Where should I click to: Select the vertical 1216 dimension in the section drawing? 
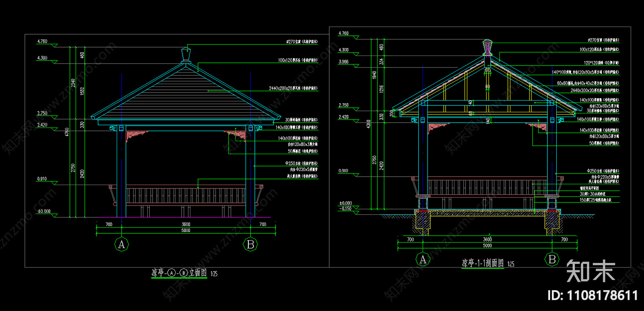(381, 89)
